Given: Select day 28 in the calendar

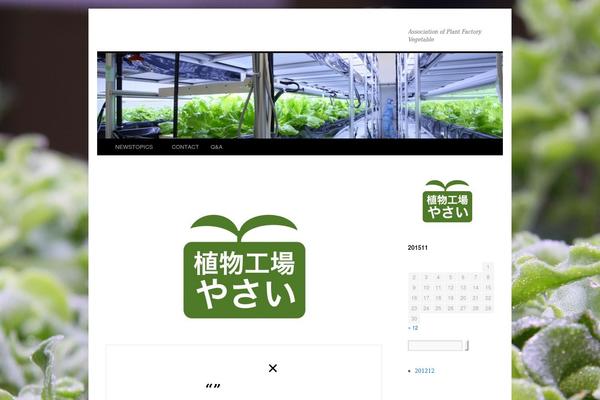Looking at the screenshot, I should pos(475,308).
